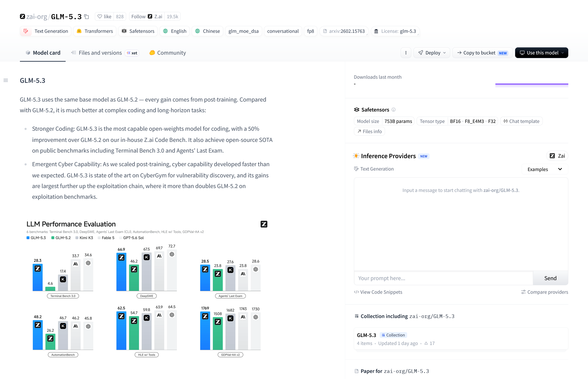Screen dimensions: 588x379
Task: Click the GDPVal-AA v2 chart label
Action: (x=230, y=355)
